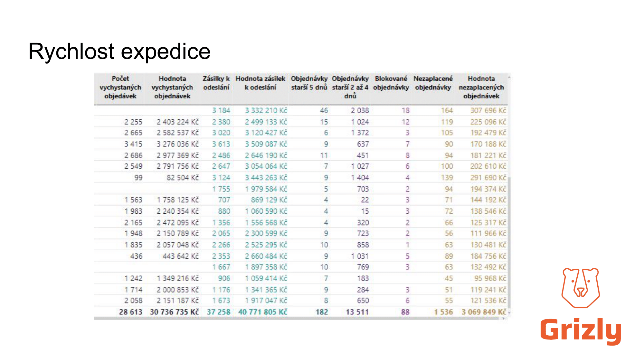Viewport: 644px width, 362px height.
Task: Click cell value '869 129 Kč'
Action: point(269,200)
